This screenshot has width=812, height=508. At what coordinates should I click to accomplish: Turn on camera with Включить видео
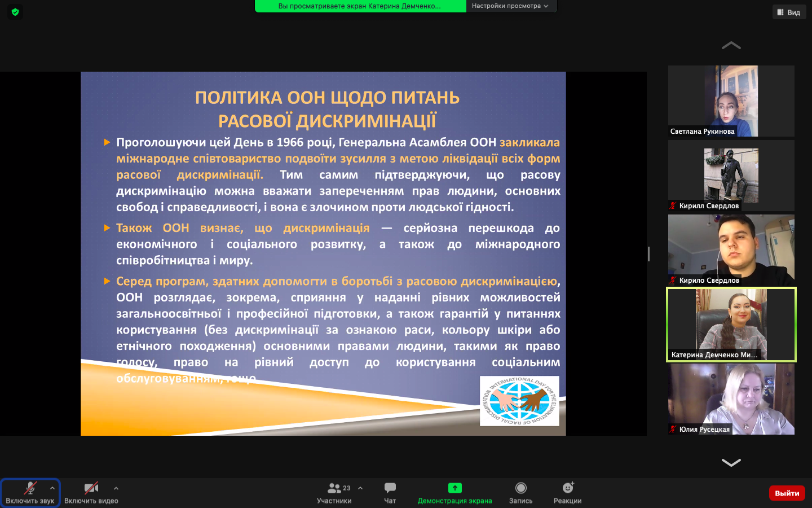[91, 492]
